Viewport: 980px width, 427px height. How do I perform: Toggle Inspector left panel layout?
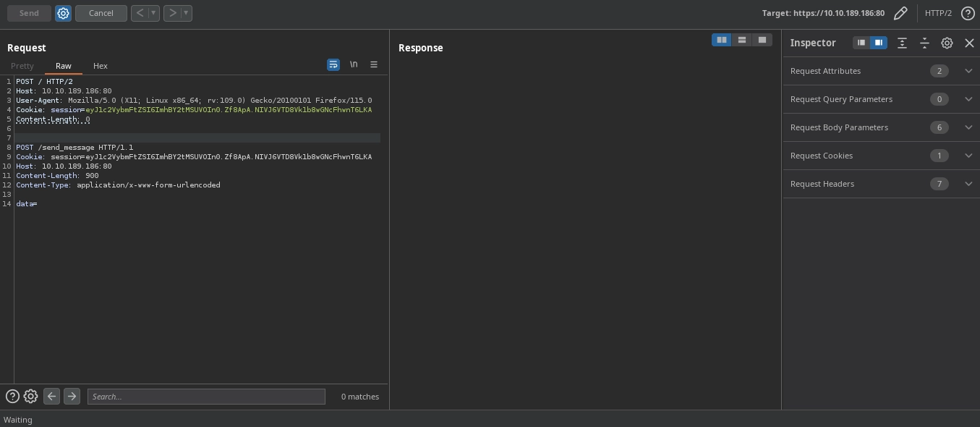pos(861,43)
